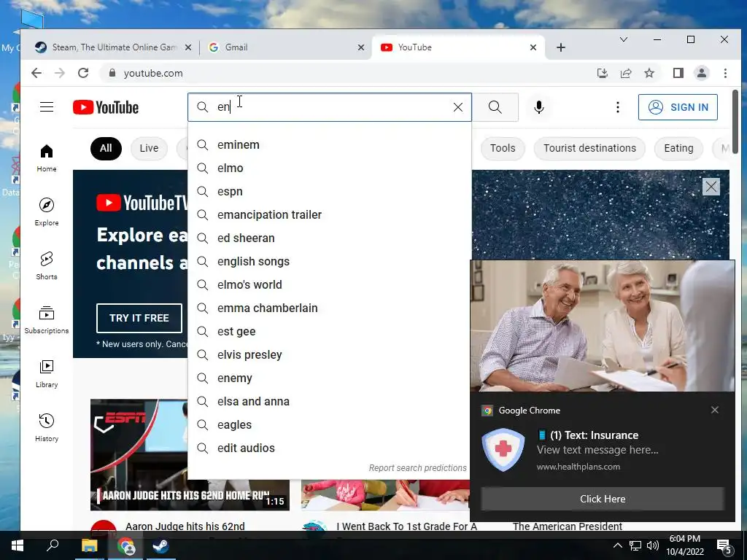
Task: Open Library in the sidebar
Action: (47, 374)
